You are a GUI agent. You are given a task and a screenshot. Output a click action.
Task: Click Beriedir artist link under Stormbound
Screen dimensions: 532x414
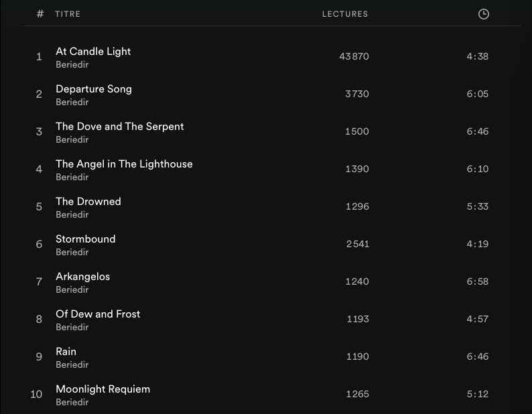coord(72,253)
